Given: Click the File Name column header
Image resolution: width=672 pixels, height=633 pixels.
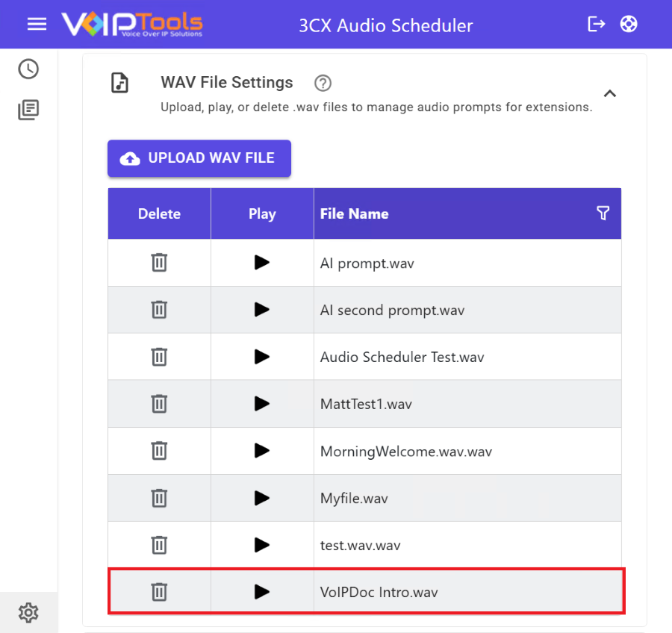Looking at the screenshot, I should [355, 213].
